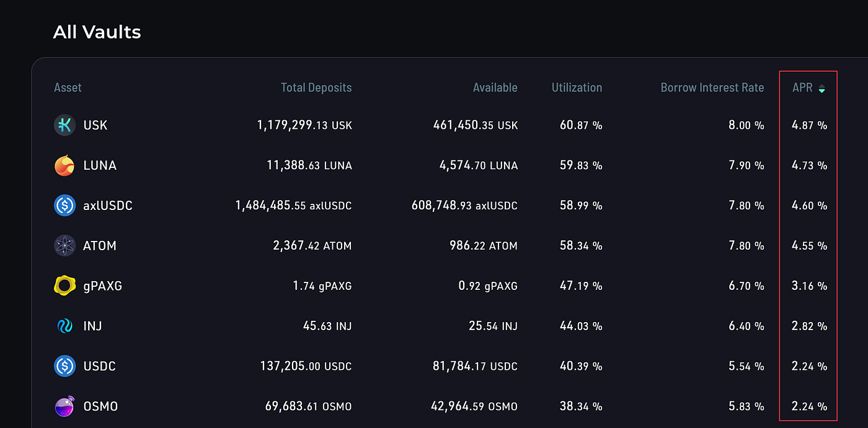Open the LUNA vault row name

(x=100, y=165)
